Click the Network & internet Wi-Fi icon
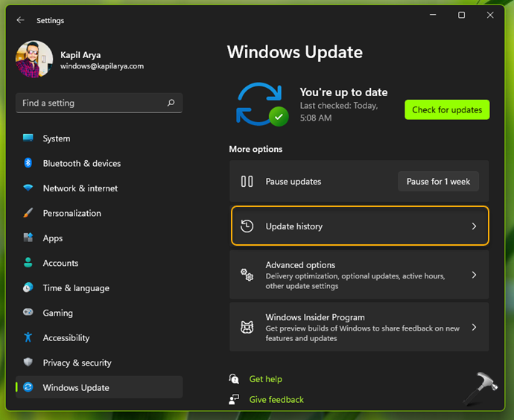Image resolution: width=514 pixels, height=420 pixels. [28, 188]
